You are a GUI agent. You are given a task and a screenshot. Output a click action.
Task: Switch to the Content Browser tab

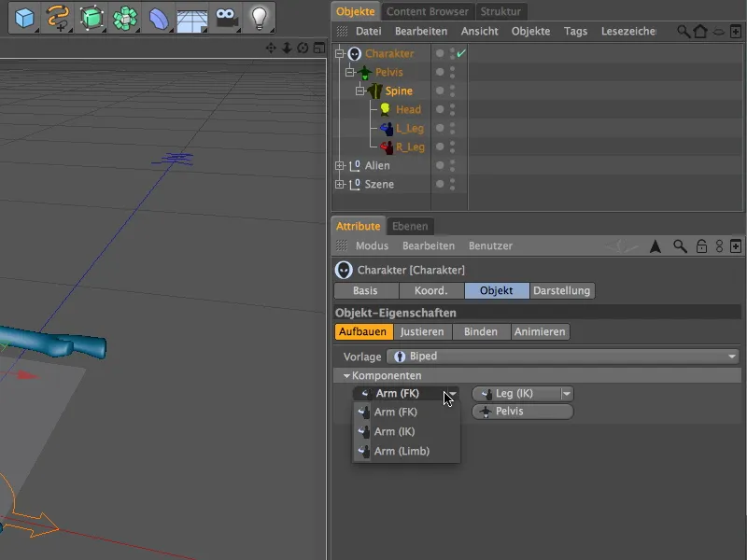(427, 11)
